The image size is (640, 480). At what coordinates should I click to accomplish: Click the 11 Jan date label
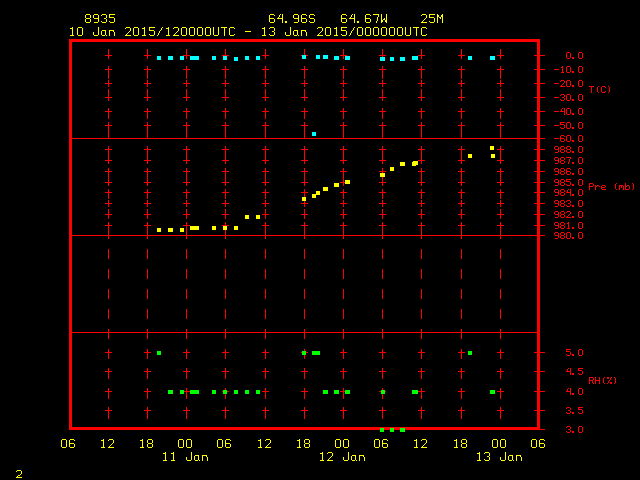[185, 457]
